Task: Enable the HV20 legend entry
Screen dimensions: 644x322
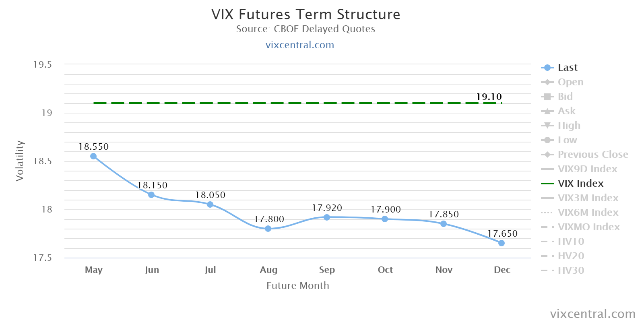Action: [x=571, y=256]
